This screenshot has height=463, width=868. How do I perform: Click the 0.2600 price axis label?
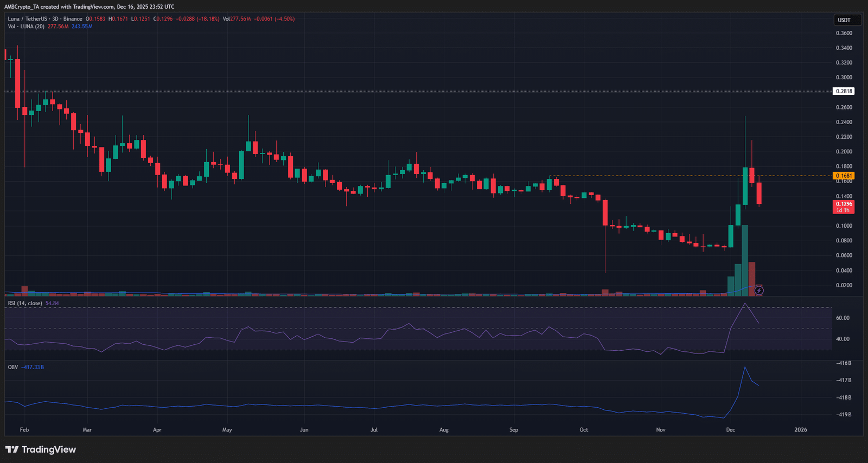pyautogui.click(x=844, y=107)
